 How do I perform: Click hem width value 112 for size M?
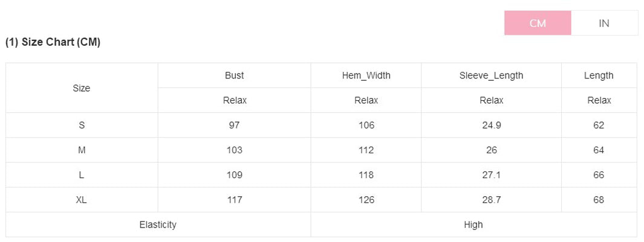[x=366, y=150]
